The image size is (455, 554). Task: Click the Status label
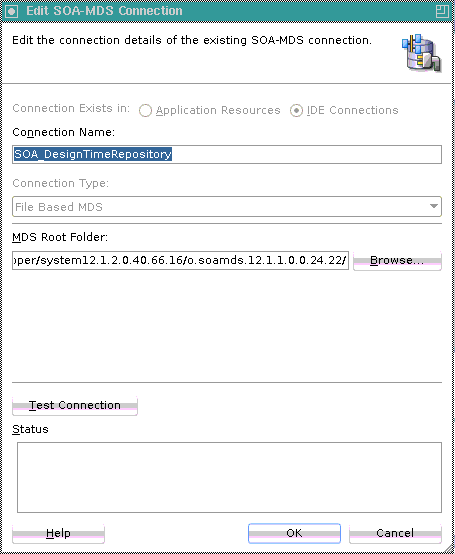30,429
